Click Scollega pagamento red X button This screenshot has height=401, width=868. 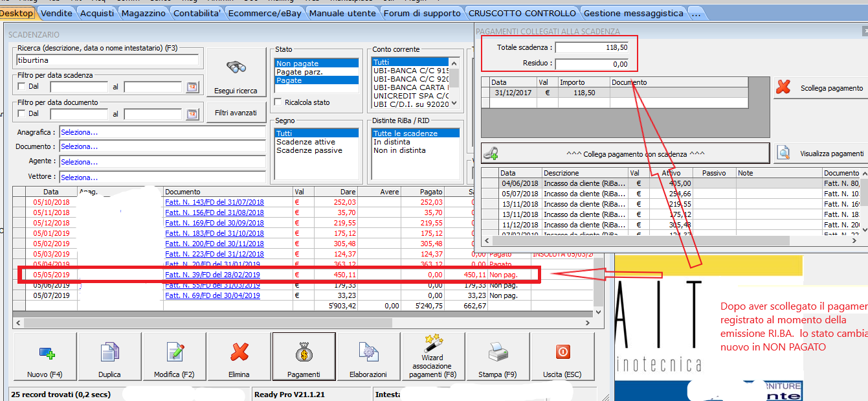tap(821, 88)
